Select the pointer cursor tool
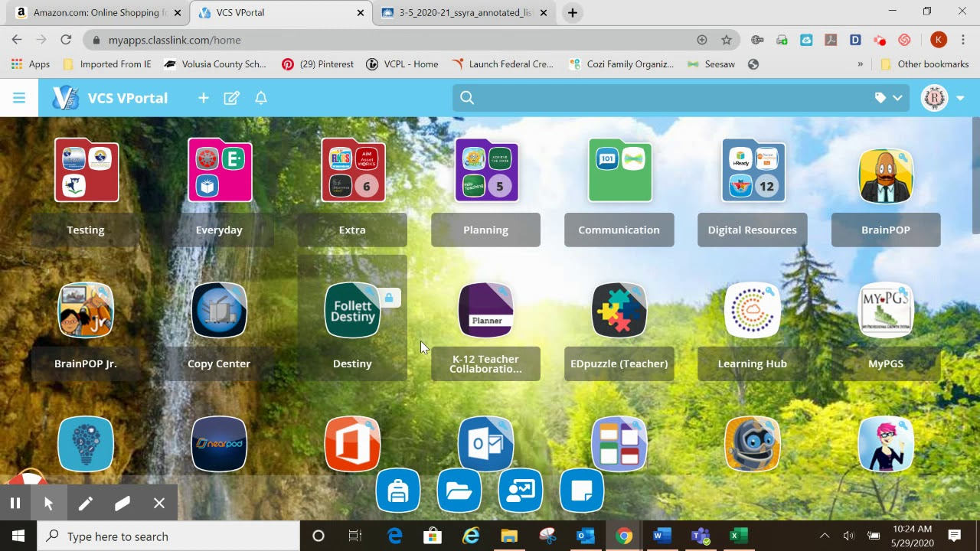Screen dimensions: 980x551 point(48,503)
